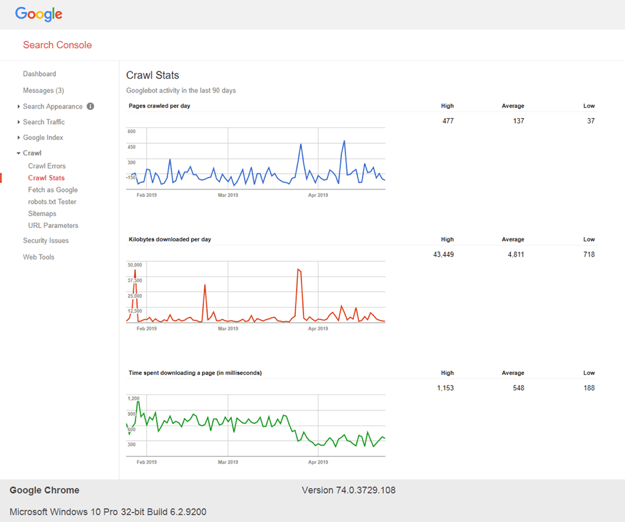Click kilobytes Low value 718
Screen dimensions: 625x522
click(x=589, y=254)
